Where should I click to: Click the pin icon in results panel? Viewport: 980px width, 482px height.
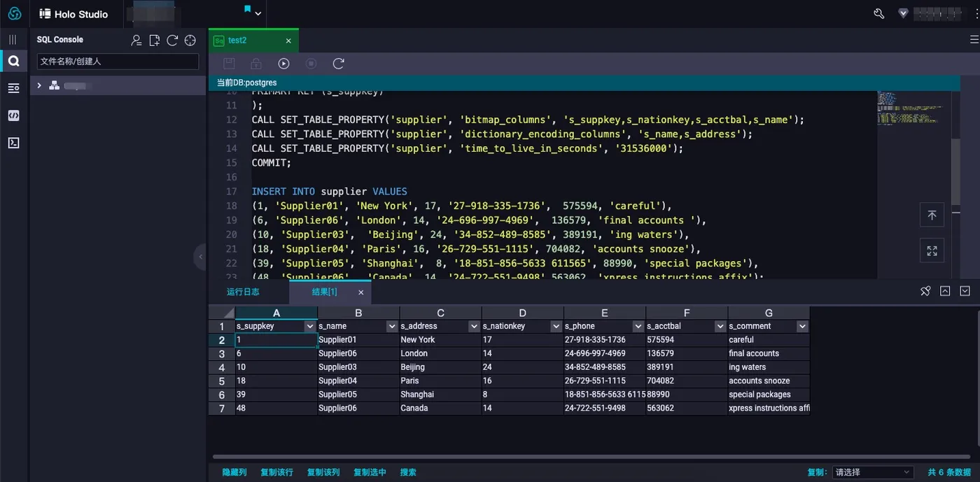point(925,291)
